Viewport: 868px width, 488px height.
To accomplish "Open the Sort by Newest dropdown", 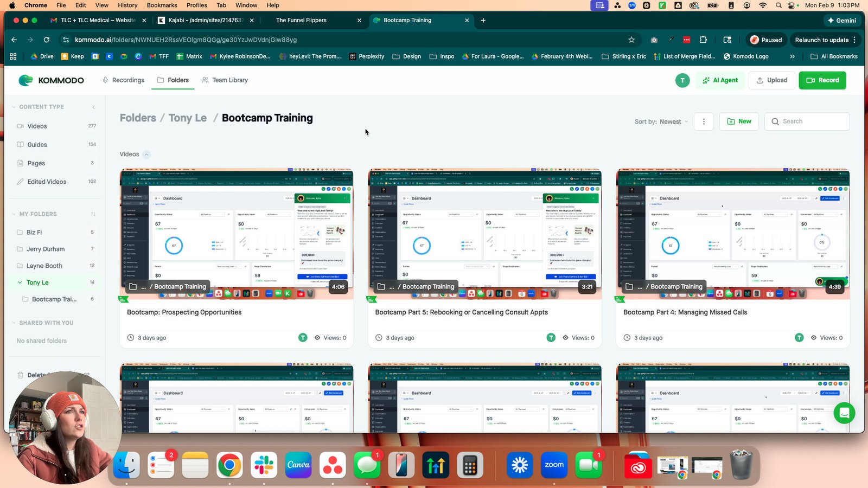I will point(661,121).
